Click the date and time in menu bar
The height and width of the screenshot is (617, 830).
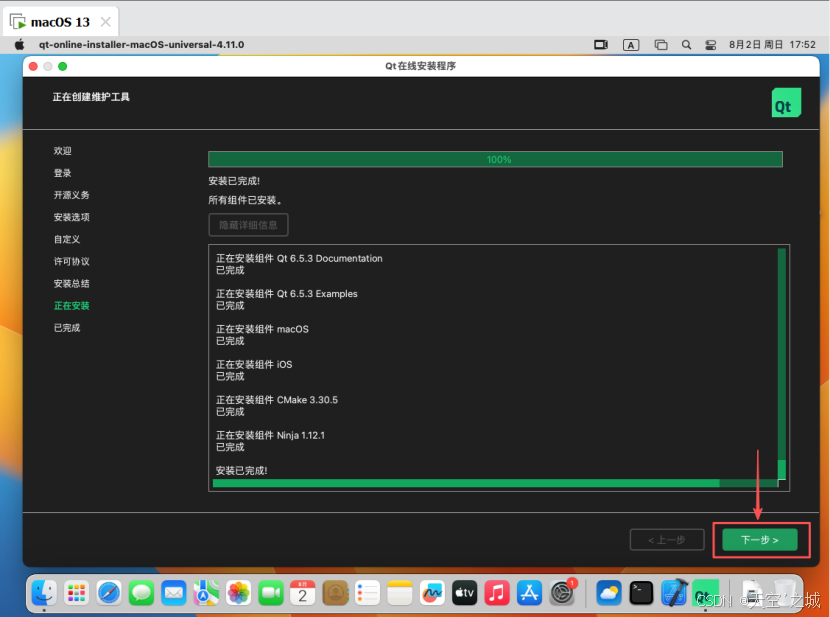pyautogui.click(x=772, y=44)
